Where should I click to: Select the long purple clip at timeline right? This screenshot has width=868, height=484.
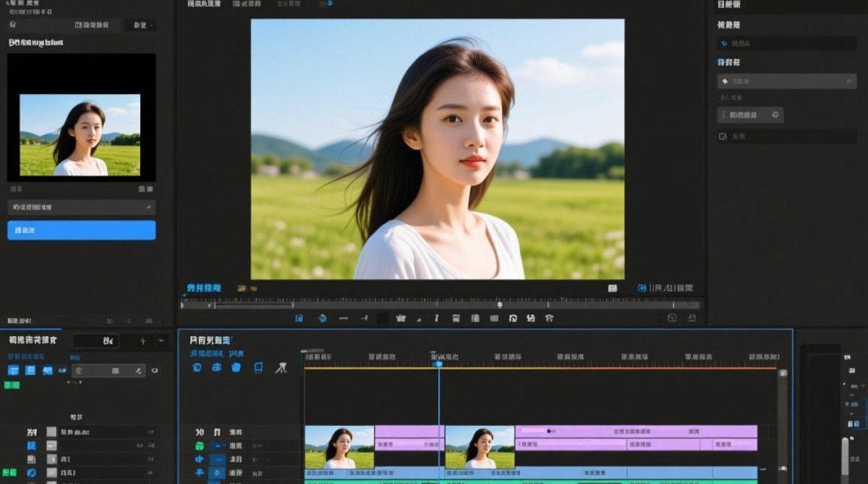[x=636, y=438]
